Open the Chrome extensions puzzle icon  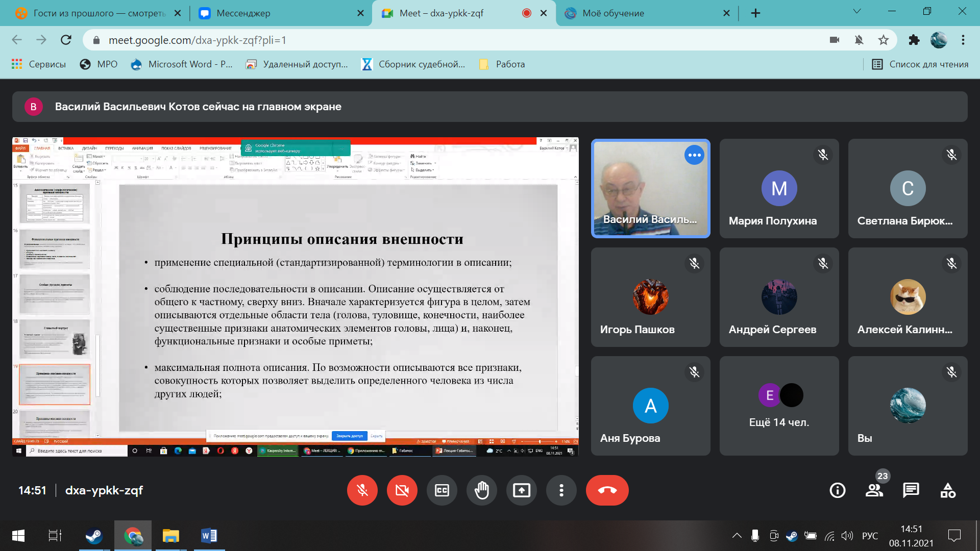tap(914, 40)
